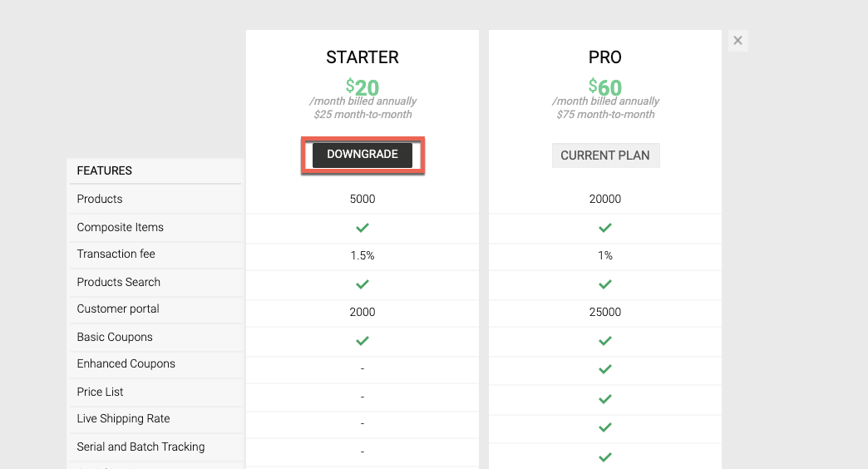The image size is (868, 469).
Task: Click the FEATURES column header
Action: tap(104, 170)
